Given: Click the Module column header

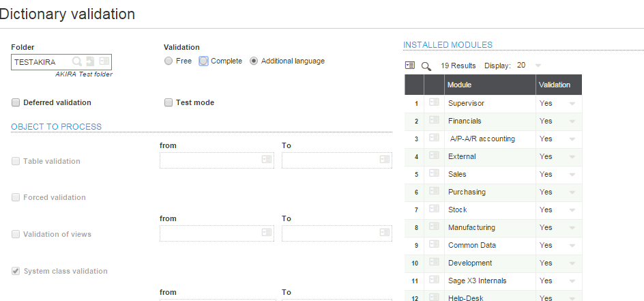Looking at the screenshot, I should tap(489, 85).
